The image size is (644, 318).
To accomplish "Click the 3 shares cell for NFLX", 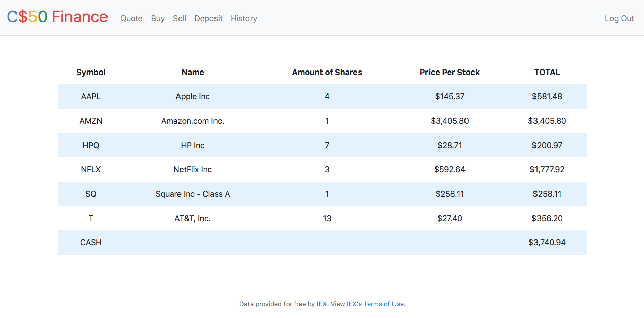I will [x=327, y=169].
